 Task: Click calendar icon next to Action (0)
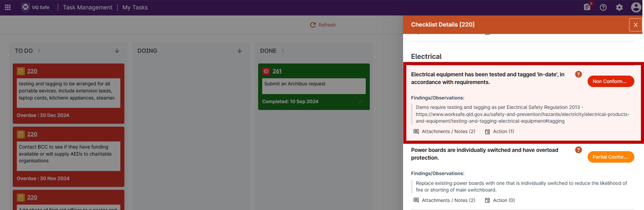click(x=487, y=200)
